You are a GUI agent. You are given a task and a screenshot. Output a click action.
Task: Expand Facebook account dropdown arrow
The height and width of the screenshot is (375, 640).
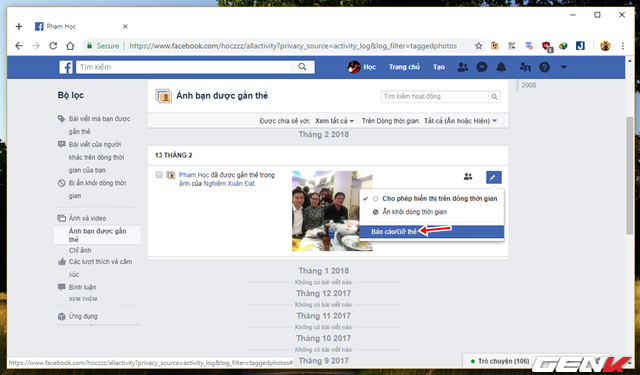[x=564, y=67]
